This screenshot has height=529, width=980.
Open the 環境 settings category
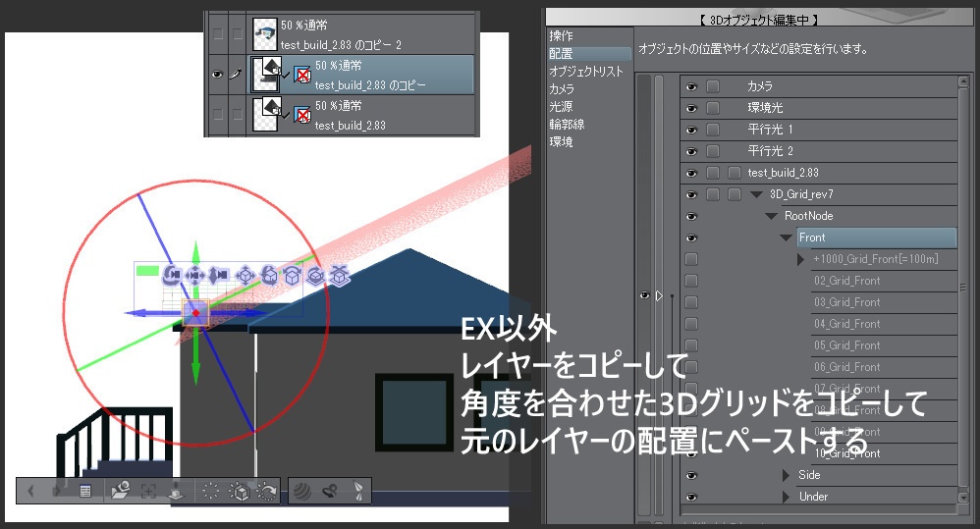pos(561,141)
